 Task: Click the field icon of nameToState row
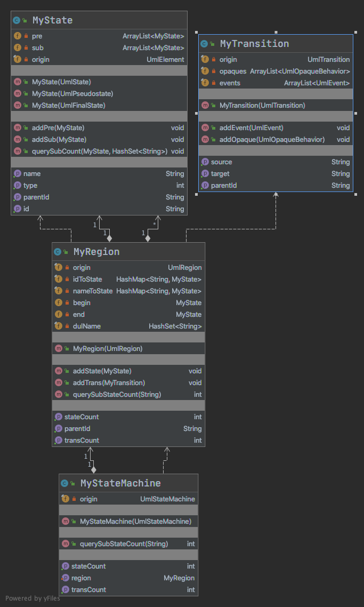(x=59, y=291)
